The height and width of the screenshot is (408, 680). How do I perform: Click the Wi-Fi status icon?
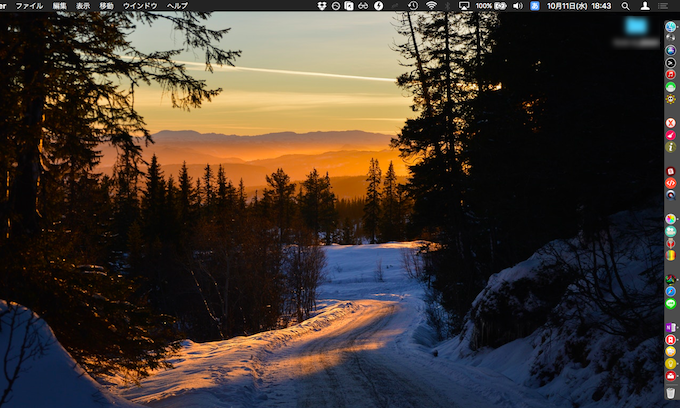(431, 6)
